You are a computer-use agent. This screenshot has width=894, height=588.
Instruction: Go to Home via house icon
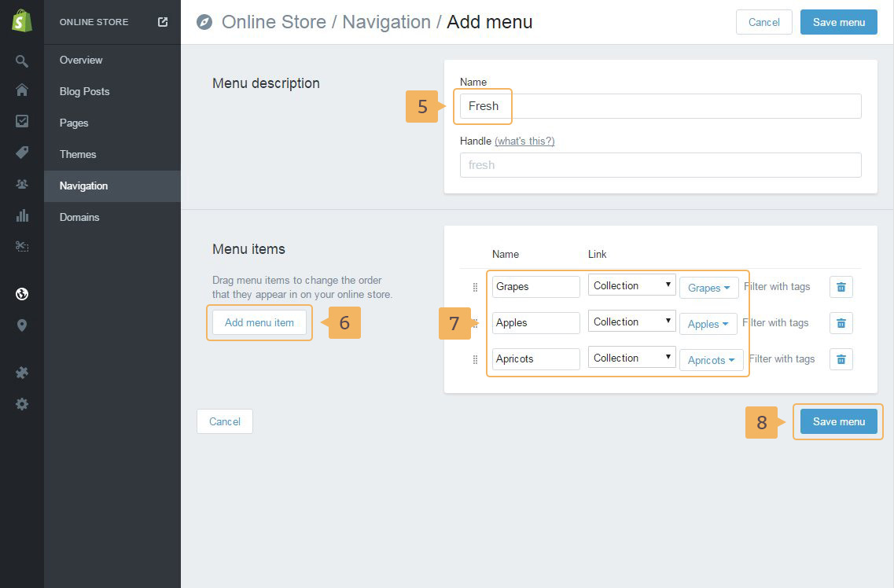pyautogui.click(x=22, y=90)
